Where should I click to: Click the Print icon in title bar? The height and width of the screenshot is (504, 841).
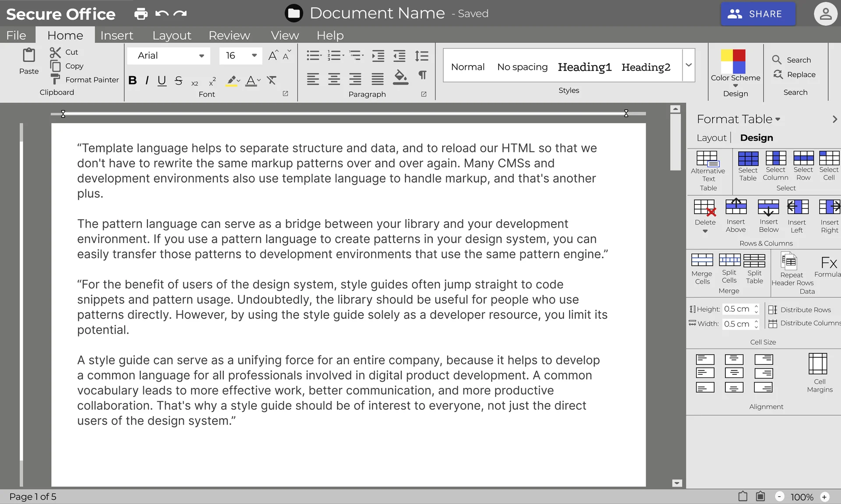point(141,14)
